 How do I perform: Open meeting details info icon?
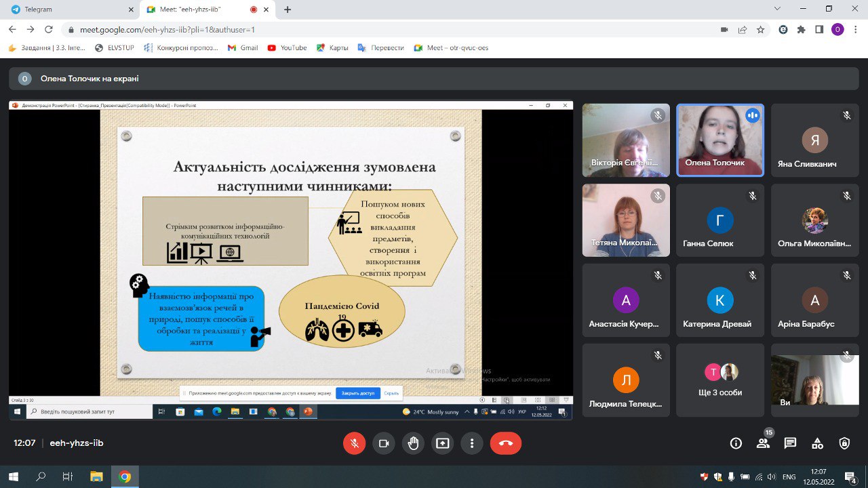[736, 443]
